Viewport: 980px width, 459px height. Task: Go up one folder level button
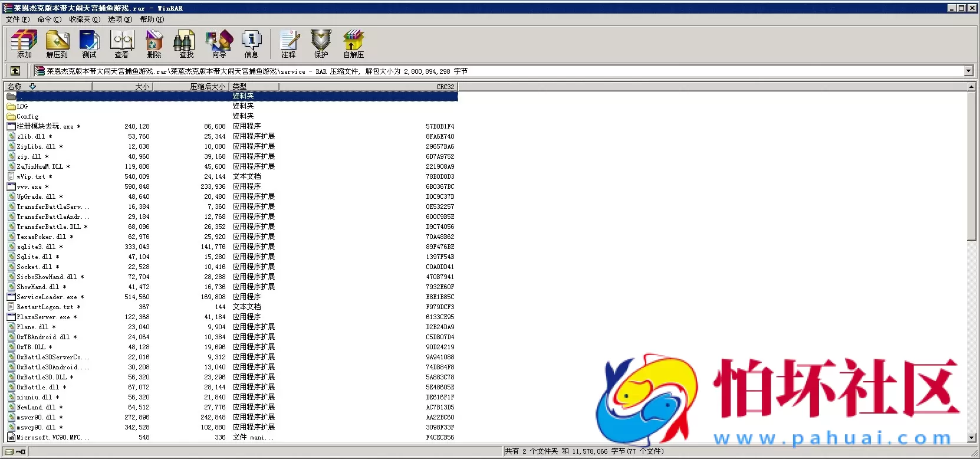15,71
